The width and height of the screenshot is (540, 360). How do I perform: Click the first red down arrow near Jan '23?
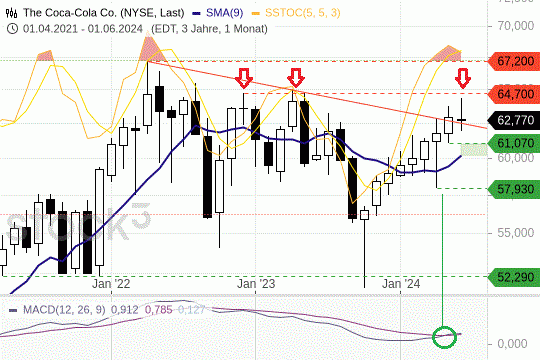pos(244,78)
